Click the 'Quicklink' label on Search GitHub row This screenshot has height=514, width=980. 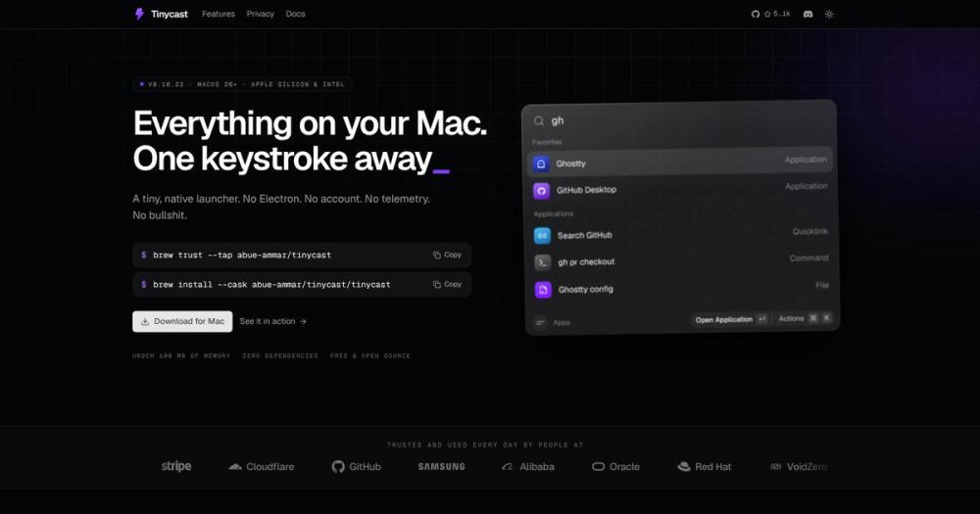pos(810,232)
